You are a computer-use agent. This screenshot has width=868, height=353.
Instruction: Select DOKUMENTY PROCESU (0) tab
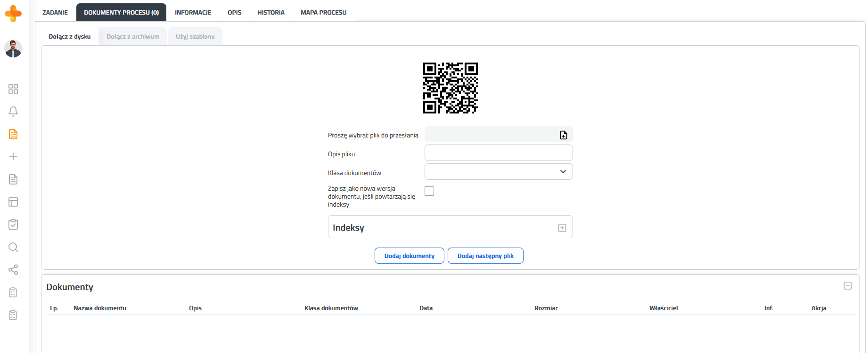121,13
